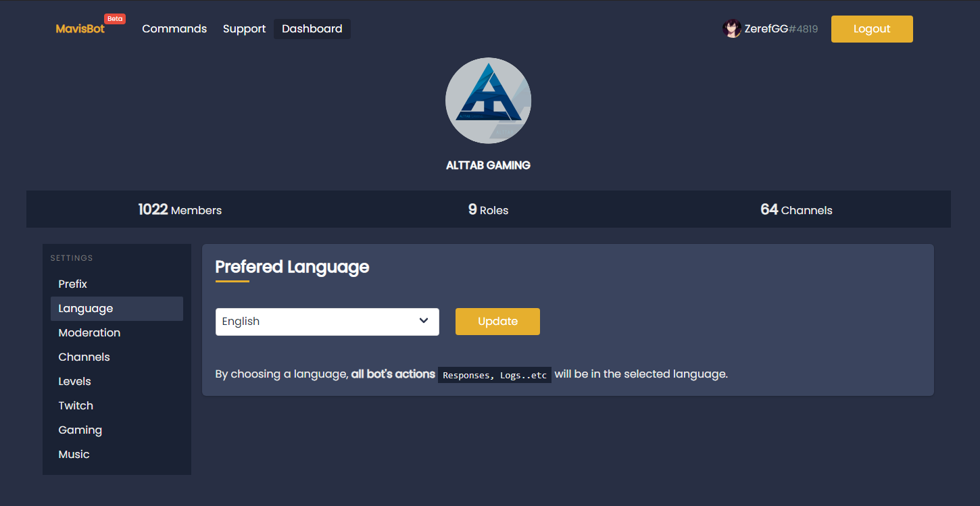
Task: Open the Twitch settings section
Action: (x=76, y=405)
